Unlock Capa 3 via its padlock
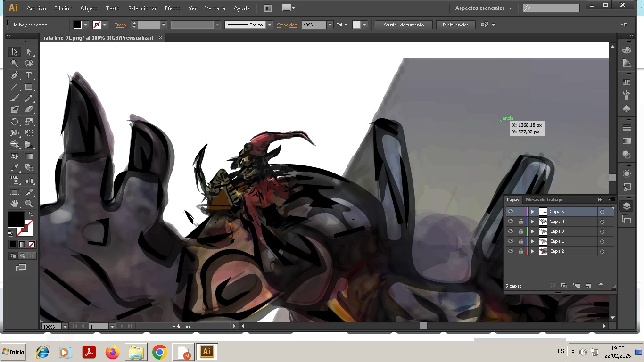The height and width of the screenshot is (362, 644). [521, 231]
